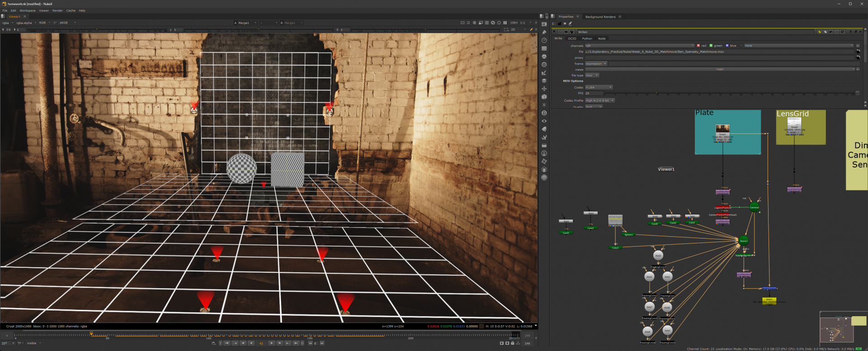Viewport: 868px width, 351px height.
Task: Open the Transform nodes move icon
Action: [544, 89]
